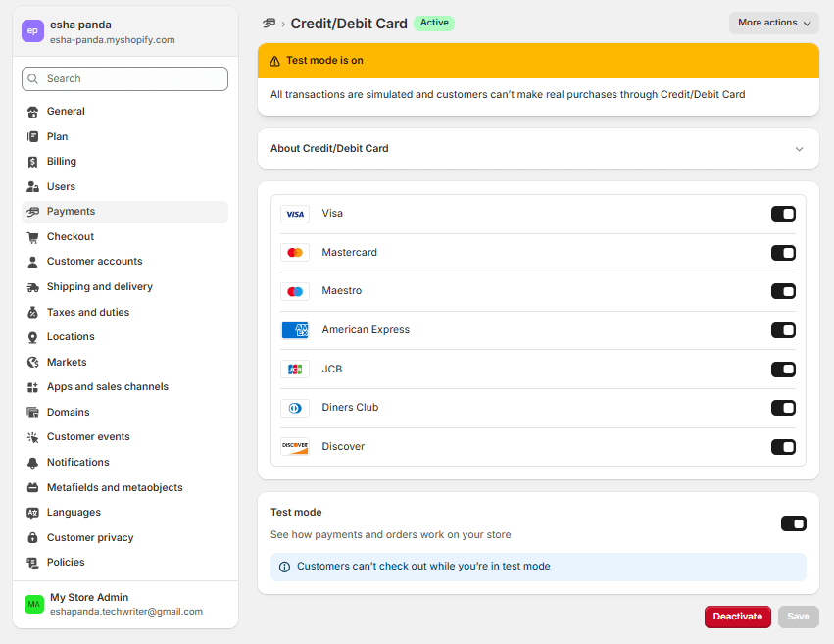Screen dimensions: 834x644
Task: Click the Save button
Action: pyautogui.click(x=798, y=617)
